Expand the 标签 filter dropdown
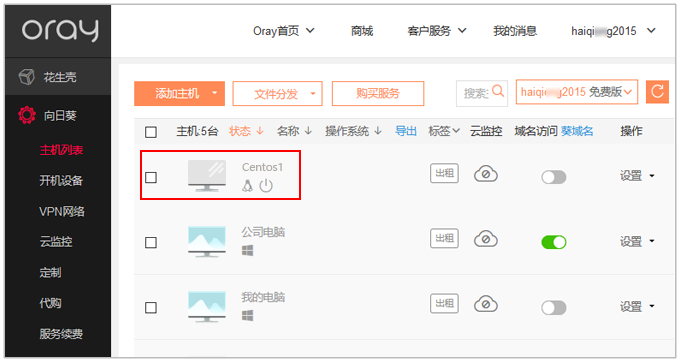 (444, 131)
